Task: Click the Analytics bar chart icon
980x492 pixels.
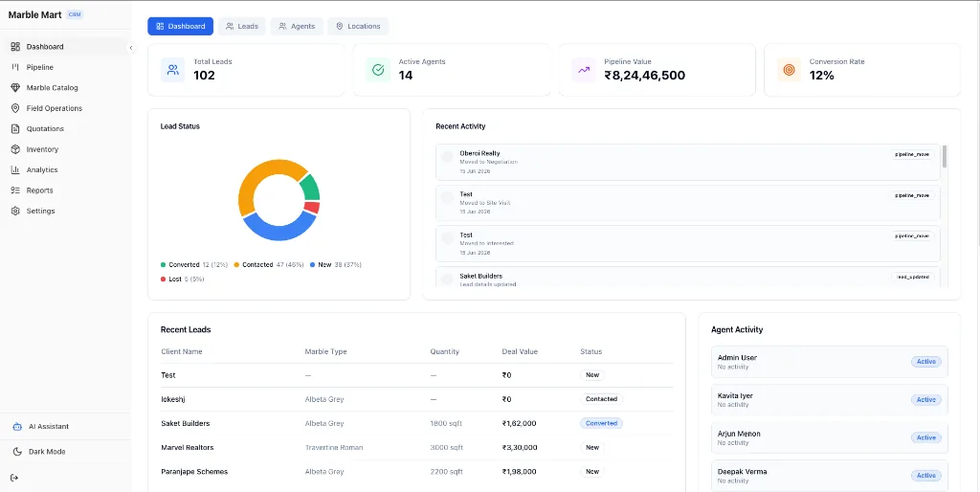Action: click(15, 170)
